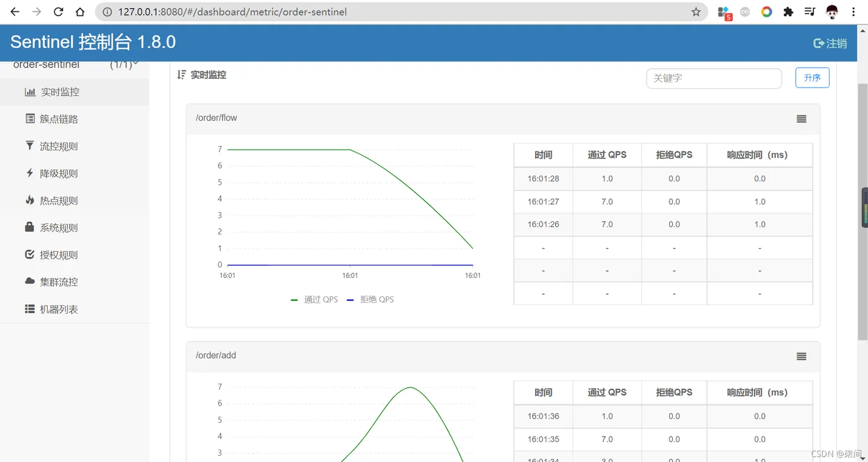This screenshot has width=868, height=462.
Task: View site info icon in address bar
Action: tap(107, 12)
